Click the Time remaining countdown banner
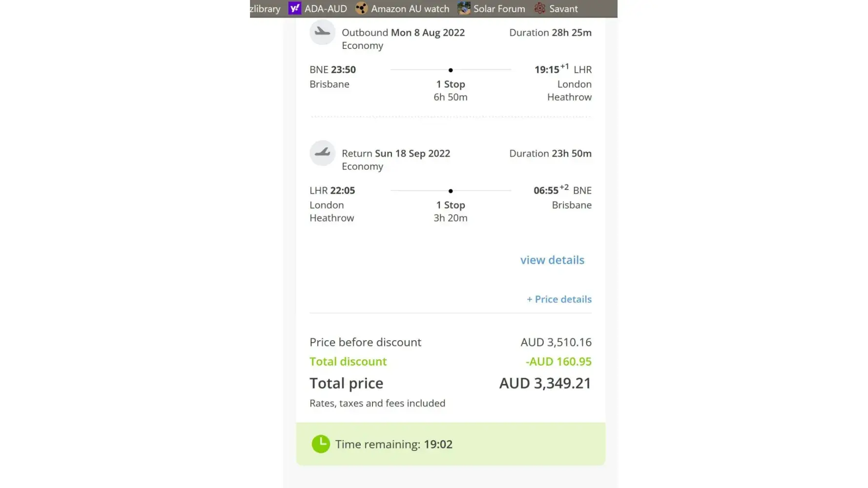 [x=450, y=444]
